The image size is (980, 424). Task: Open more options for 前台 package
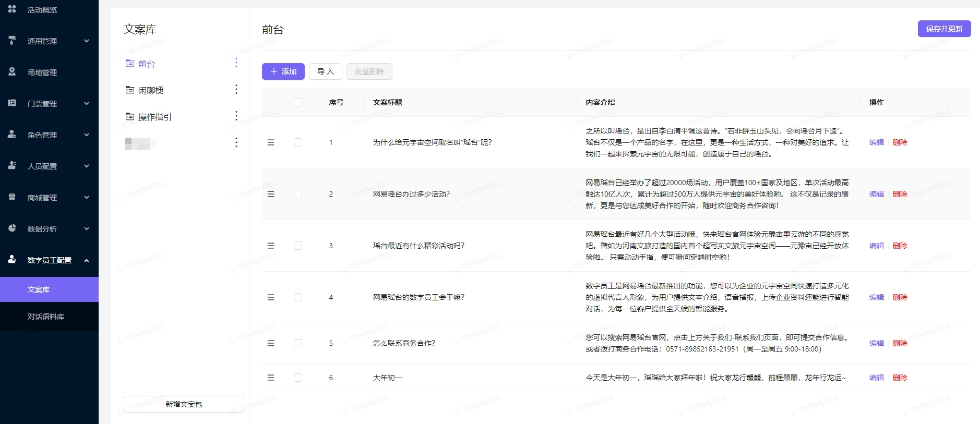click(236, 63)
